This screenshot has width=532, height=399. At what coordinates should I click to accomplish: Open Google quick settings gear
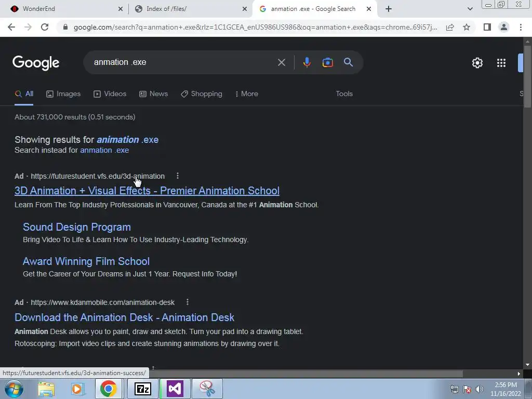(477, 63)
